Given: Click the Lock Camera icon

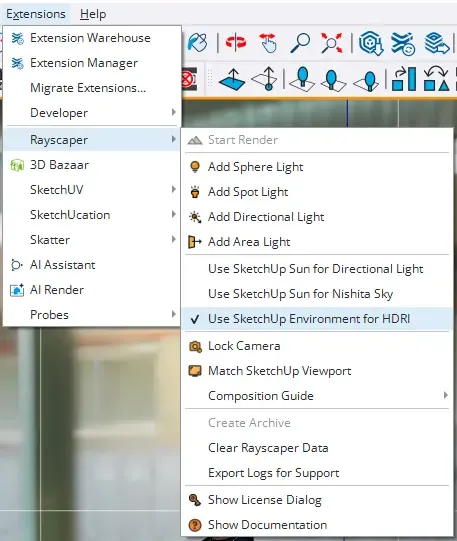Looking at the screenshot, I should pyautogui.click(x=195, y=346).
